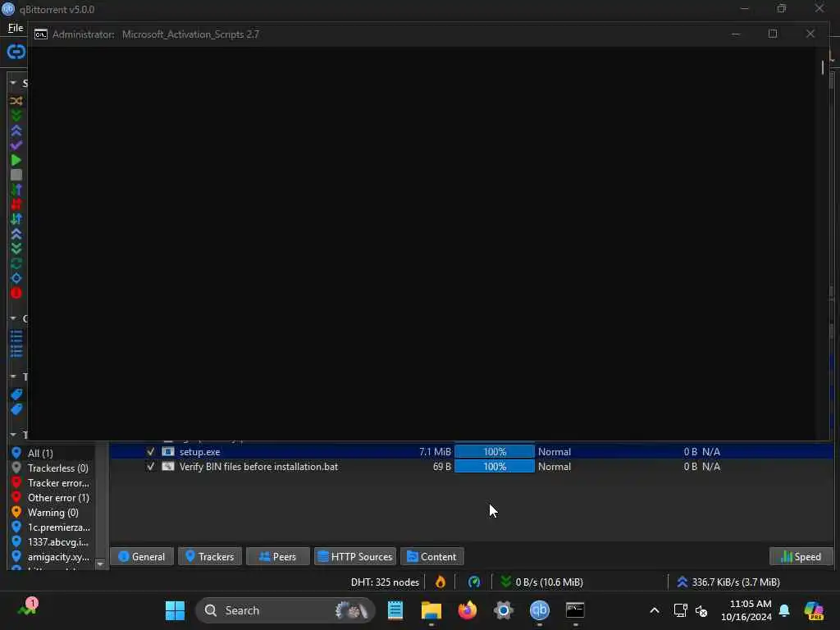Open the File menu in qBittorrent
The image size is (840, 630).
click(15, 28)
